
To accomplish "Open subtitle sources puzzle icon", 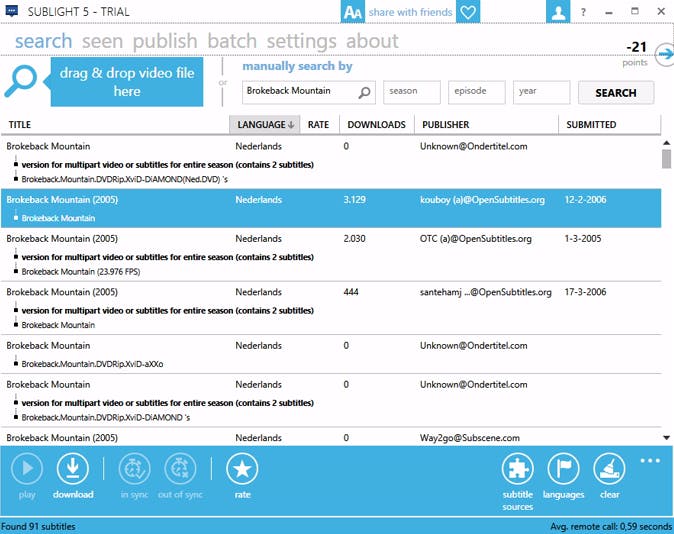I will coord(518,469).
